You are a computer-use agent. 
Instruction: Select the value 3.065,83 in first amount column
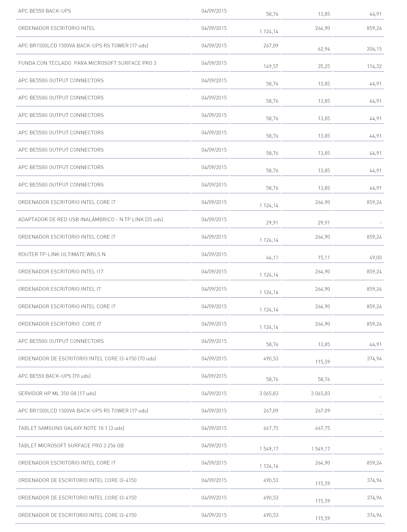tap(269, 393)
